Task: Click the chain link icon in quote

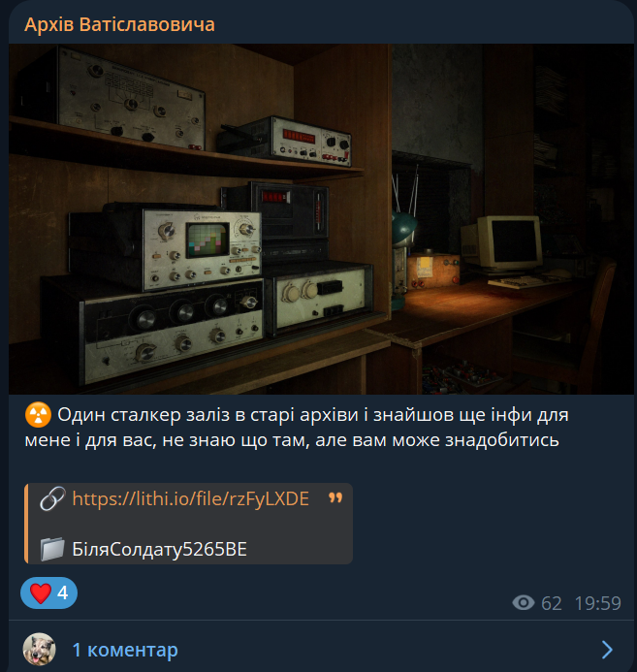Action: (52, 498)
